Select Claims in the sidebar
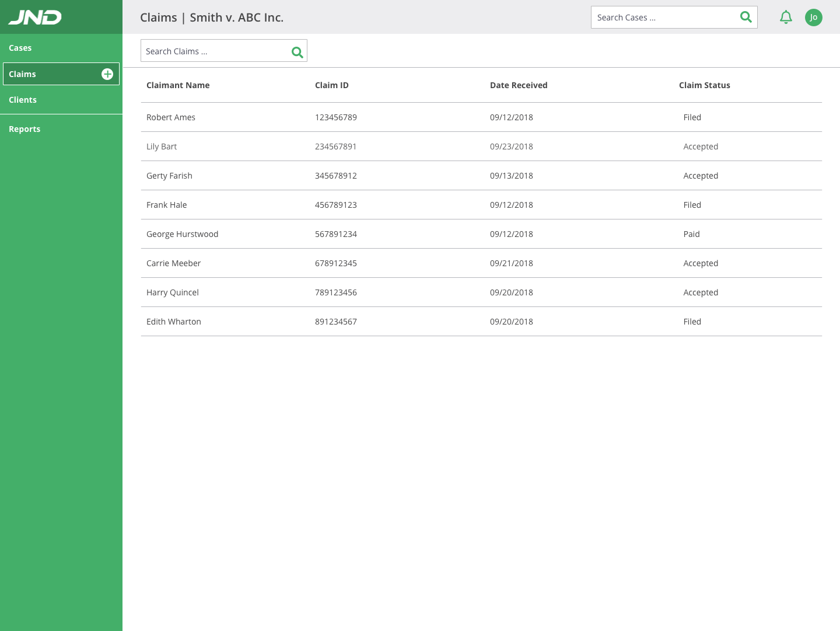 [23, 74]
